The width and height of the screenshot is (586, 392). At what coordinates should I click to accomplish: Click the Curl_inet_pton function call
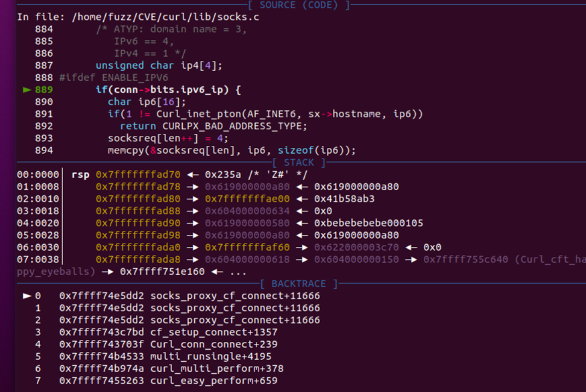193,114
